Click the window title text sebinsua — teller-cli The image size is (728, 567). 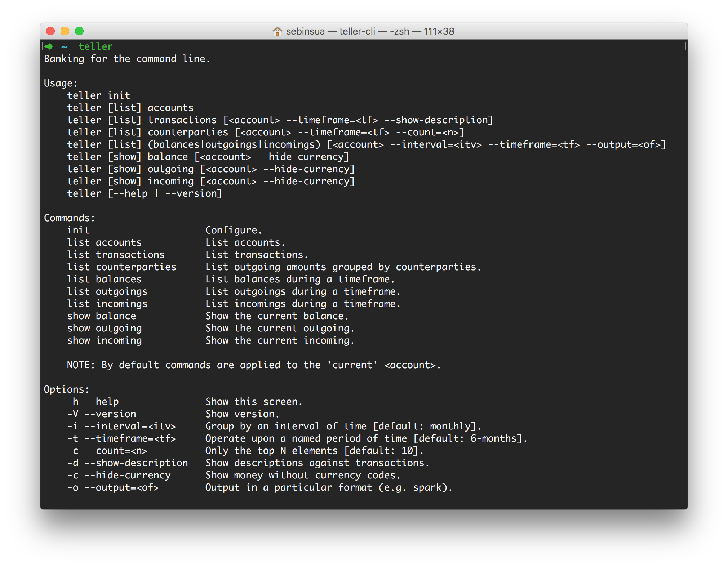pyautogui.click(x=370, y=31)
